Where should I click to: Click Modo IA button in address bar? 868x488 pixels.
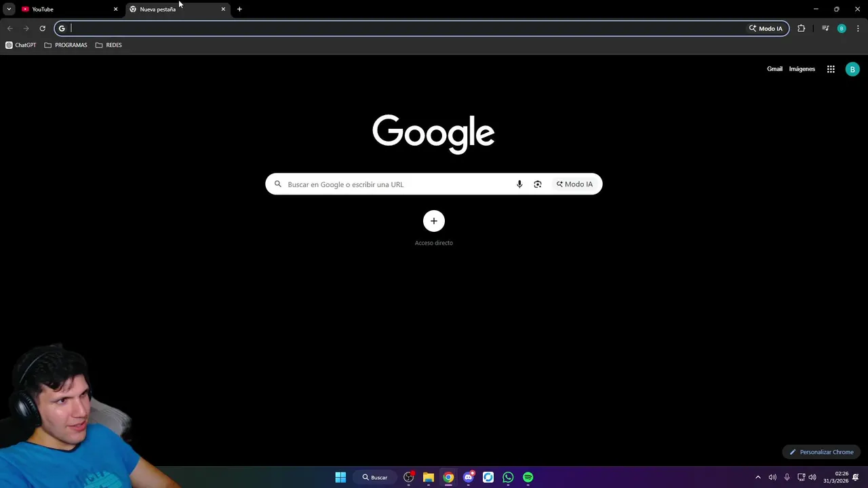pyautogui.click(x=766, y=28)
